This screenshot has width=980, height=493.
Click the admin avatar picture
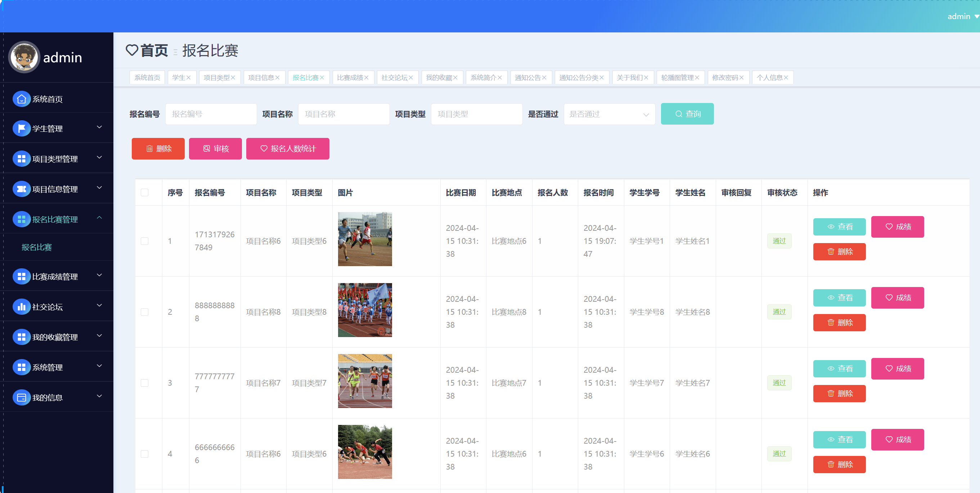(24, 57)
